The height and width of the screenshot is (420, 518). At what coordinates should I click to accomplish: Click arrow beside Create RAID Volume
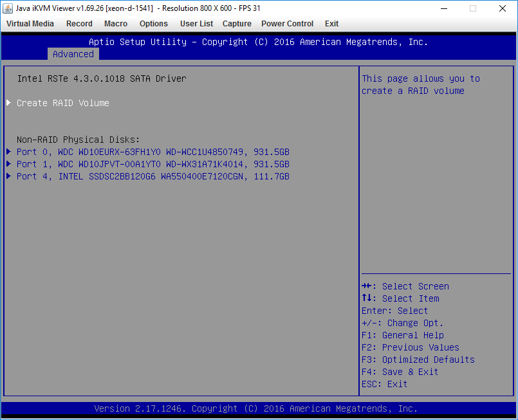click(x=9, y=103)
